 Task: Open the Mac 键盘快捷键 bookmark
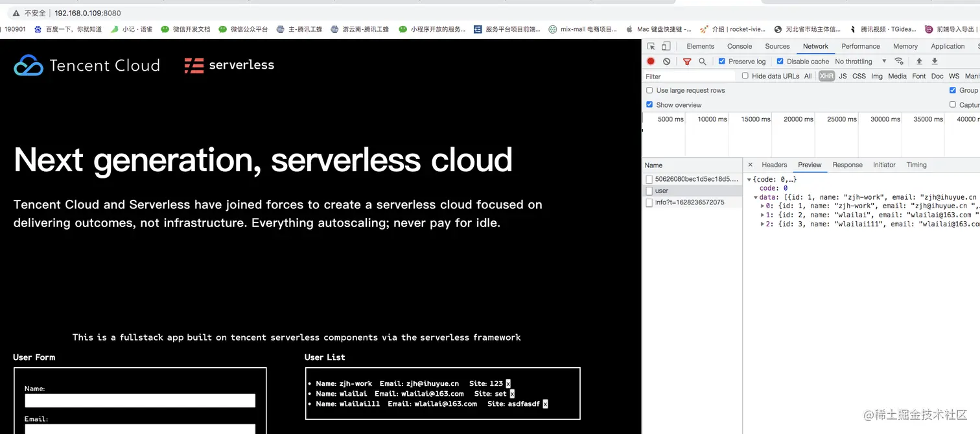(659, 29)
